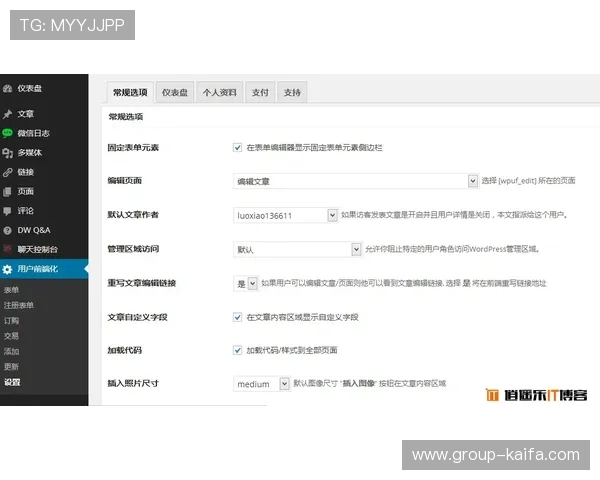
Task: Open the 添加 submenu link
Action: click(11, 351)
